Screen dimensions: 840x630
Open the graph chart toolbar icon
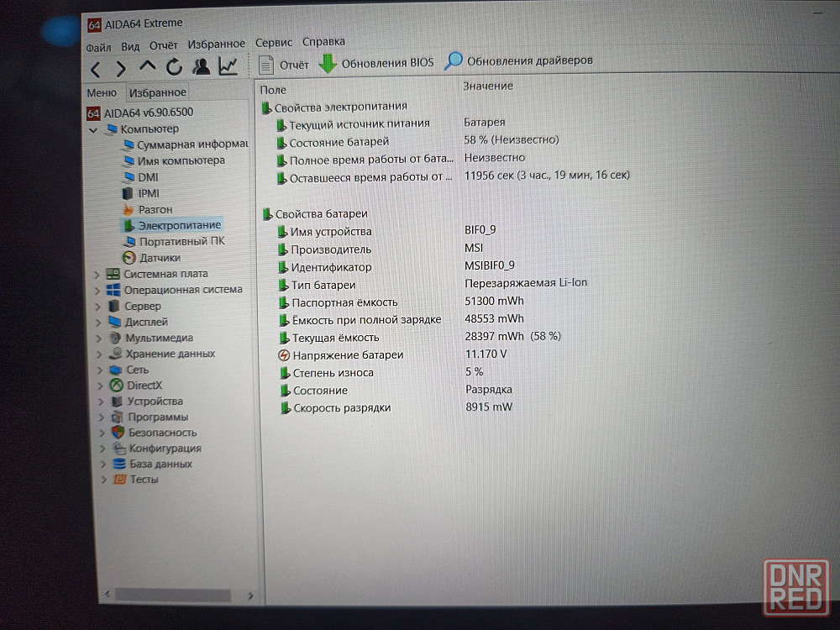coord(228,66)
